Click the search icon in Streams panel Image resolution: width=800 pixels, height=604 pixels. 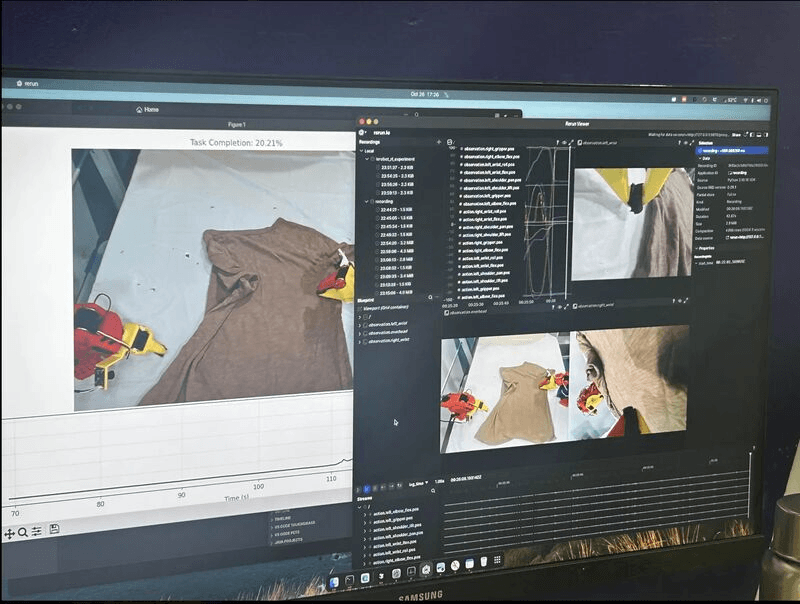[x=431, y=491]
